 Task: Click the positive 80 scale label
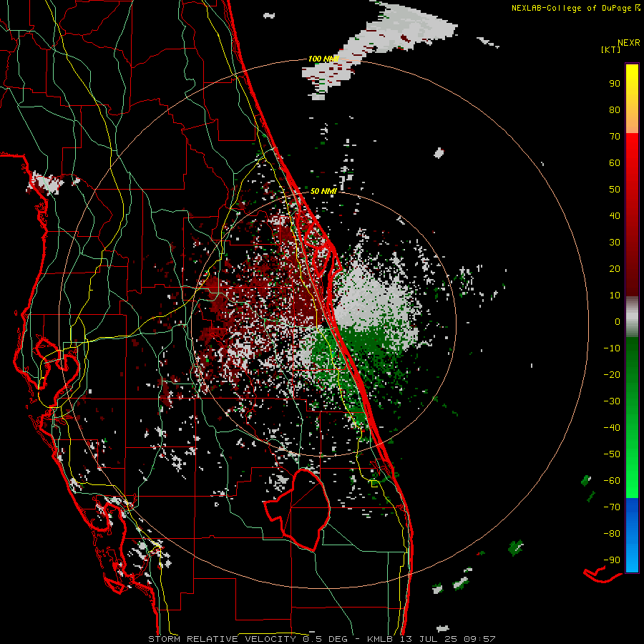(615, 109)
